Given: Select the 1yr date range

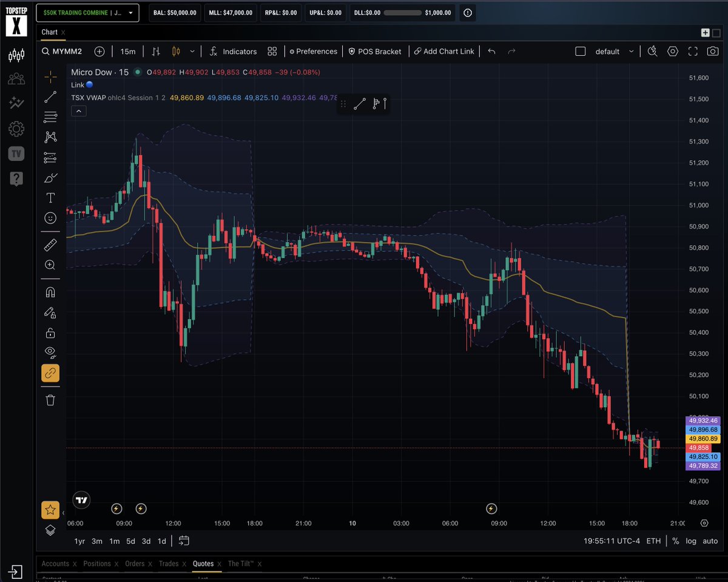Looking at the screenshot, I should click(79, 541).
